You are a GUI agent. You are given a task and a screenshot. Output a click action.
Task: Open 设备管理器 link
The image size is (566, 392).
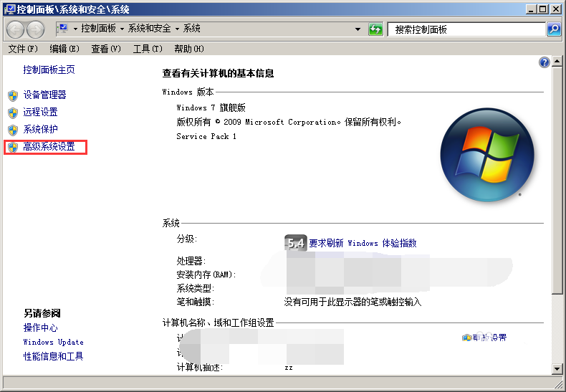[x=44, y=95]
